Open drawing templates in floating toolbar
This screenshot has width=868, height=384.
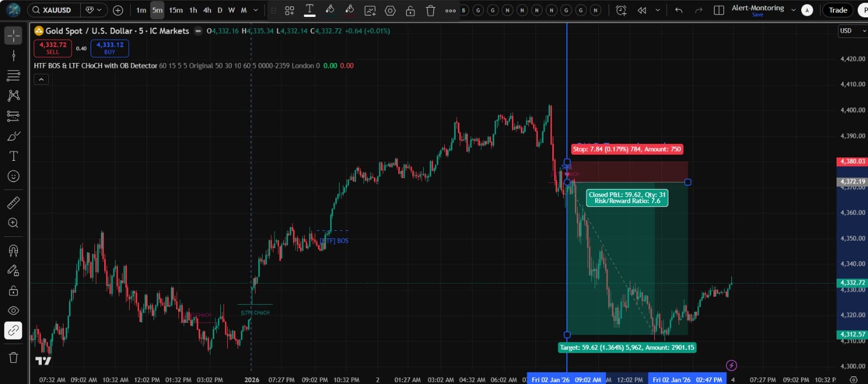(290, 10)
